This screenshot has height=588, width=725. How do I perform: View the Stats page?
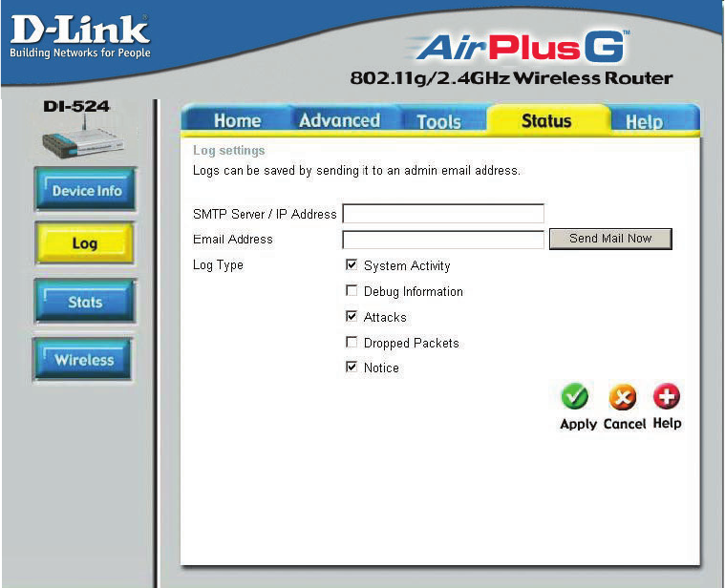(x=85, y=302)
